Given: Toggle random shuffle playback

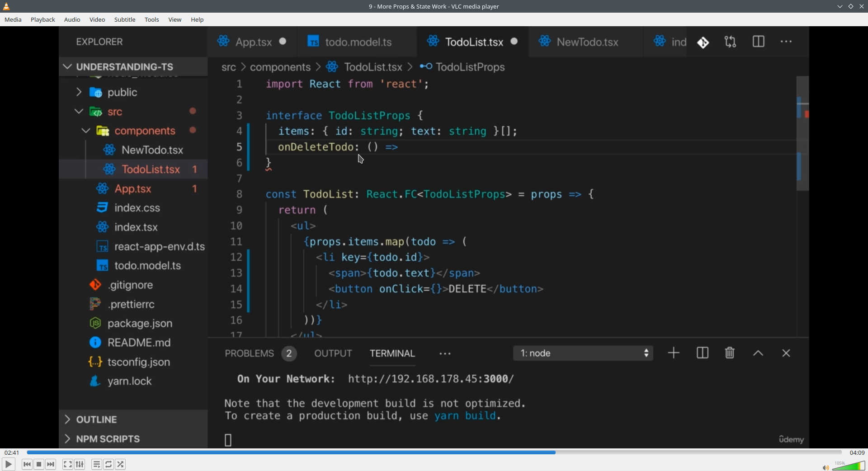Looking at the screenshot, I should pos(121,464).
